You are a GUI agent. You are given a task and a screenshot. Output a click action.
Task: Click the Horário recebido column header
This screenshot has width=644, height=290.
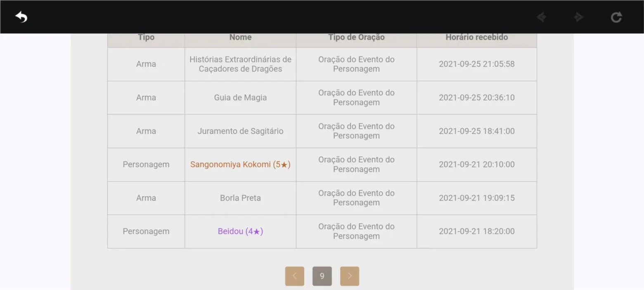coord(477,37)
